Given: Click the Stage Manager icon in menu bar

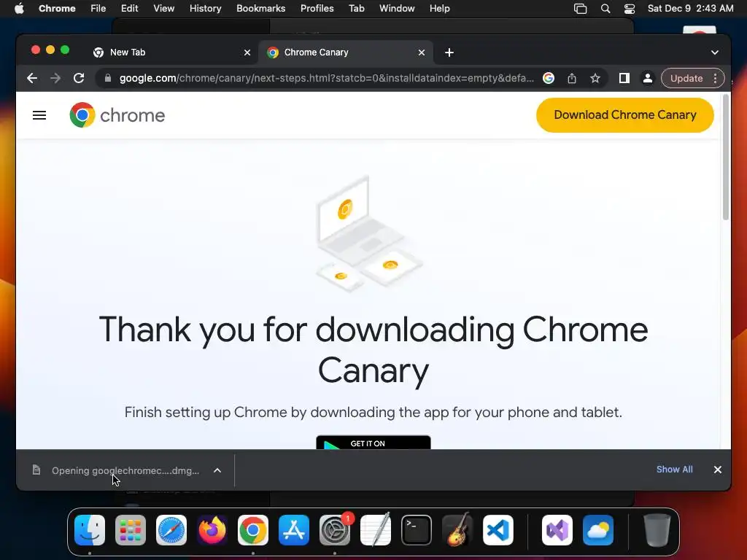Looking at the screenshot, I should click(580, 9).
